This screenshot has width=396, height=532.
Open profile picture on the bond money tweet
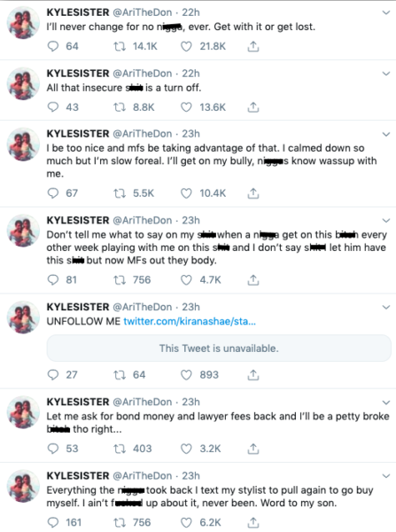(x=23, y=412)
